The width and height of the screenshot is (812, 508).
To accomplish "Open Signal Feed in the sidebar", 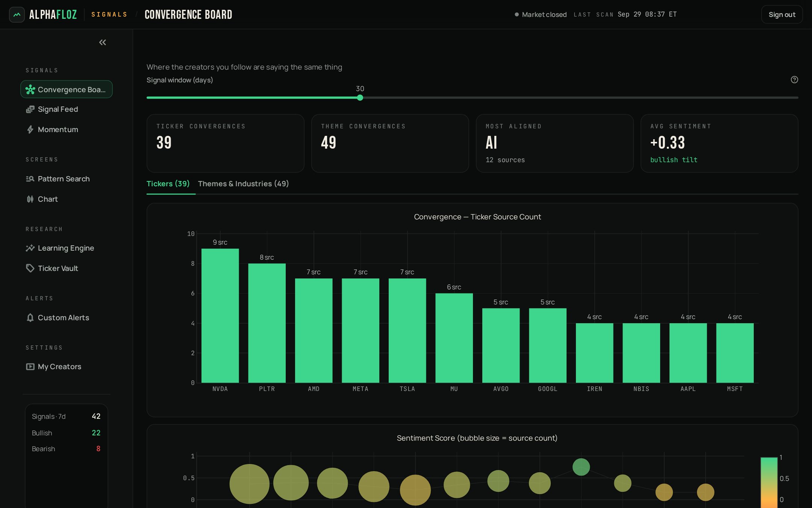I will tap(67, 110).
